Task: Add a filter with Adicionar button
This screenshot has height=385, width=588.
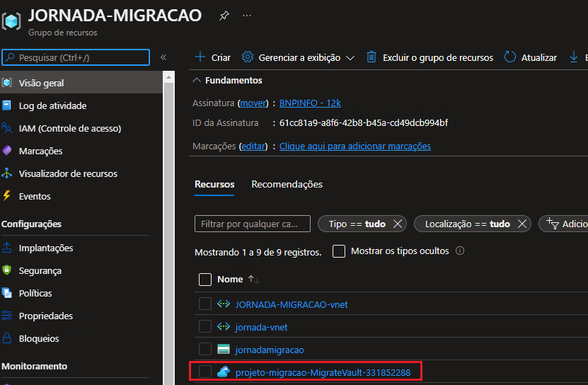Action: tap(563, 224)
